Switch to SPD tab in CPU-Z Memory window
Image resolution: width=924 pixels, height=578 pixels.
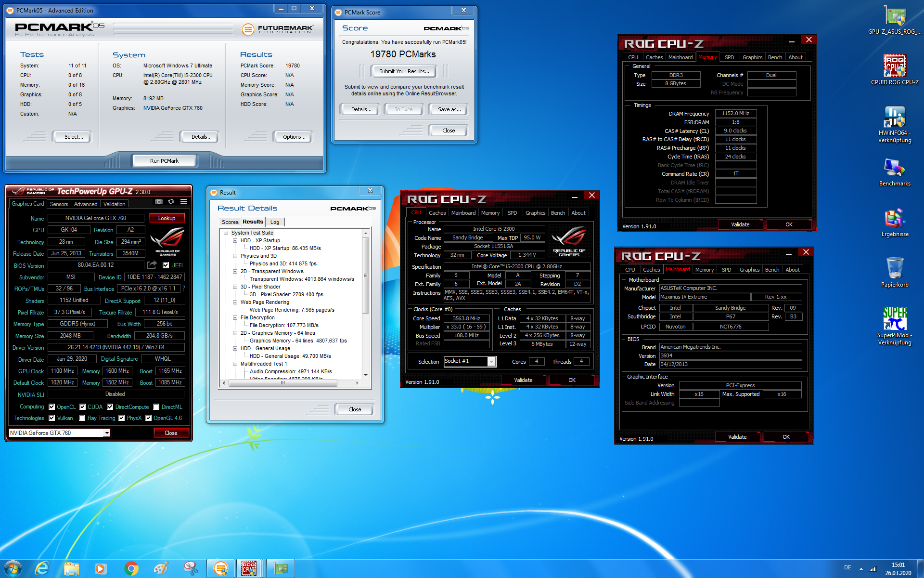click(730, 57)
